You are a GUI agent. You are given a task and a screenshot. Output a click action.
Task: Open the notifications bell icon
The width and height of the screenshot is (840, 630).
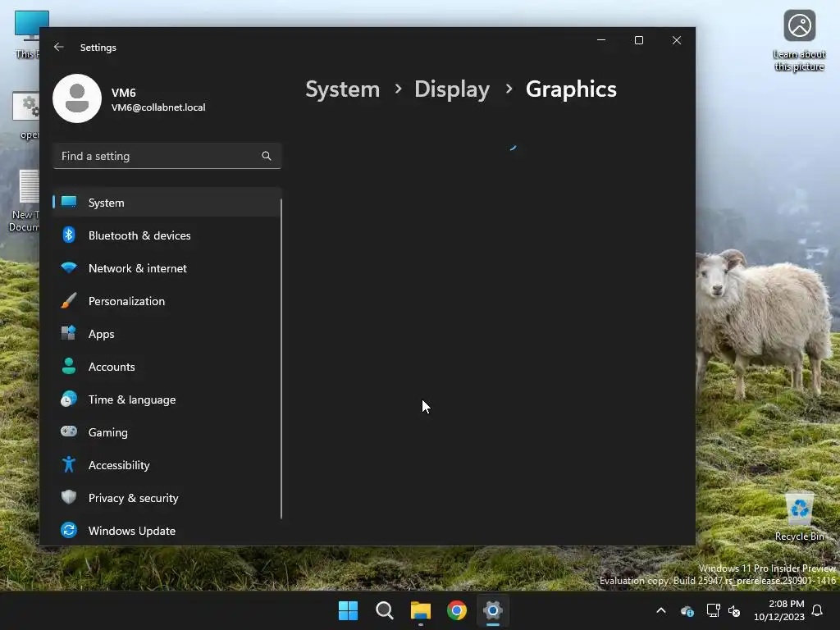pos(818,610)
